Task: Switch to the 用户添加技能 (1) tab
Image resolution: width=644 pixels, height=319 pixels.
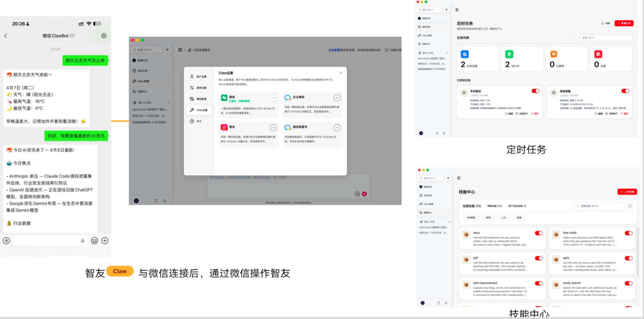Action: (x=517, y=206)
